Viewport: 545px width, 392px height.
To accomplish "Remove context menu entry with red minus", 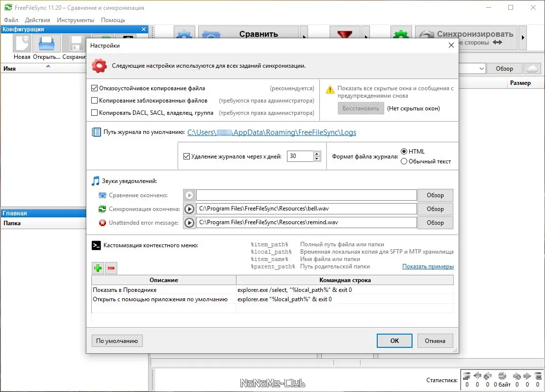I will (x=111, y=268).
